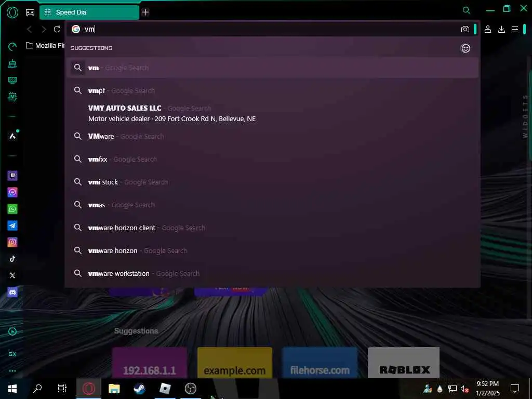Viewport: 532px width, 399px height.
Task: Open File Explorer from the taskbar
Action: point(114,388)
